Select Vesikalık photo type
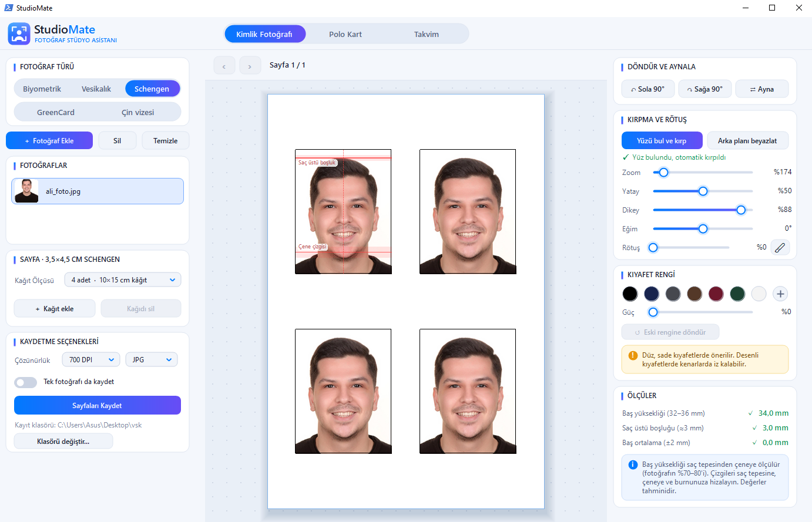Viewport: 812px width, 522px height. pos(96,89)
